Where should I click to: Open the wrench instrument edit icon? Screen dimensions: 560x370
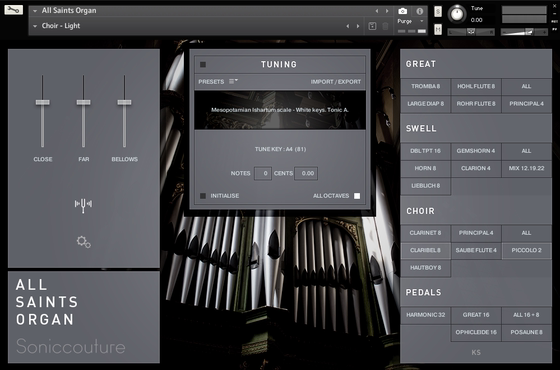pyautogui.click(x=13, y=10)
